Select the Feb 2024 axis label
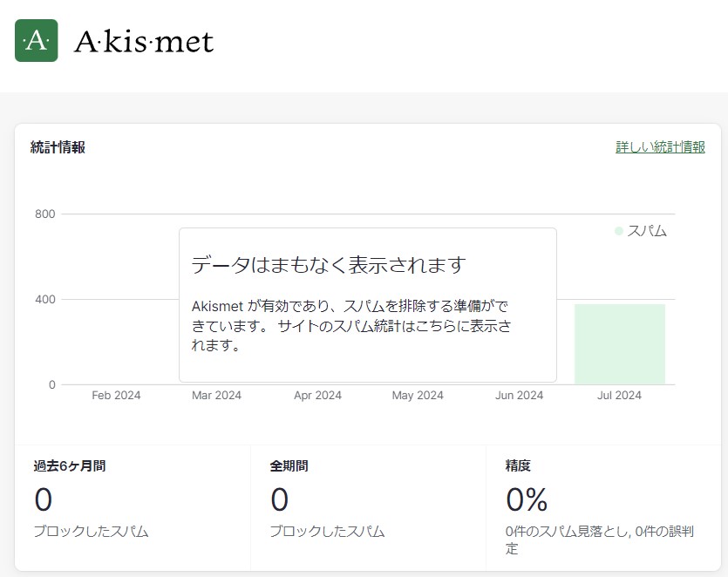The height and width of the screenshot is (577, 728). pos(116,396)
